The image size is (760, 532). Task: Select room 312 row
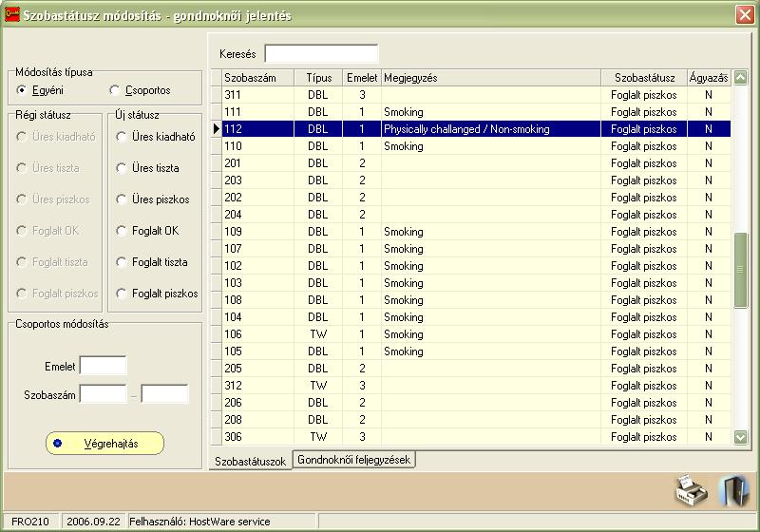pos(476,386)
